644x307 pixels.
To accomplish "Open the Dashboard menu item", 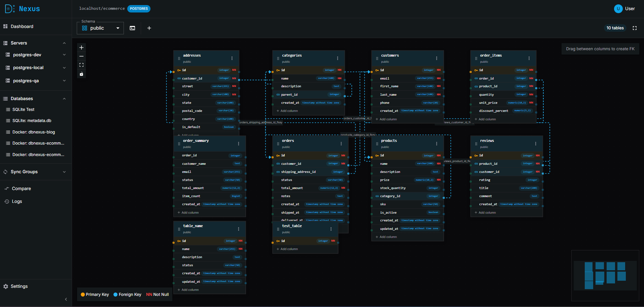I will click(22, 27).
